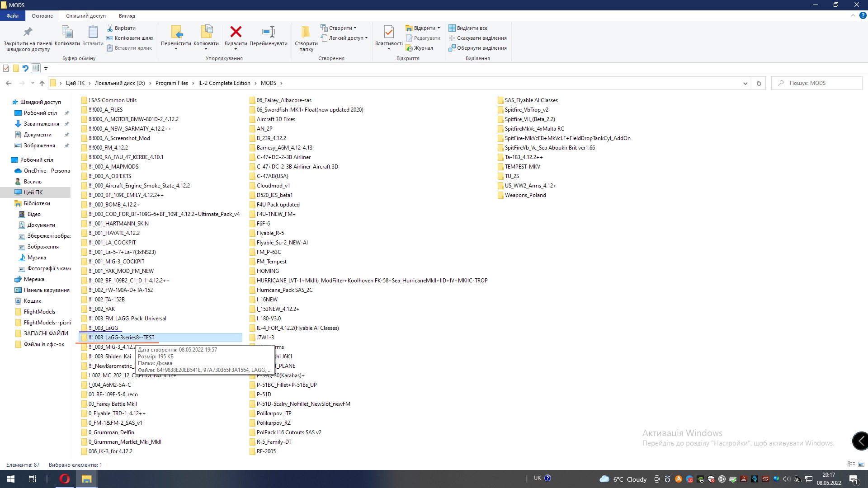Select Вирізати cut command

[121, 28]
